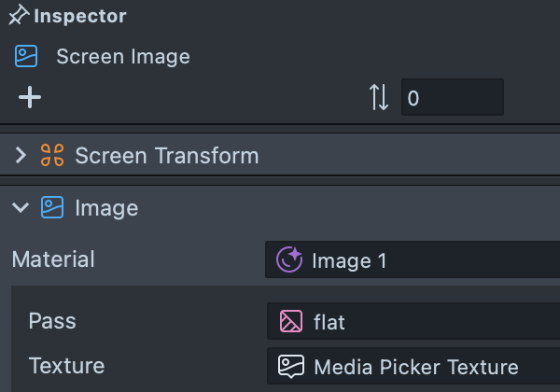Click the Texture property label

pos(66,365)
